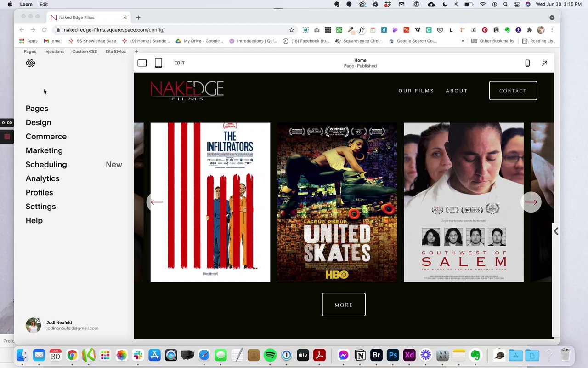Open Custom CSS bookmark shortcut
The width and height of the screenshot is (588, 368).
[85, 52]
